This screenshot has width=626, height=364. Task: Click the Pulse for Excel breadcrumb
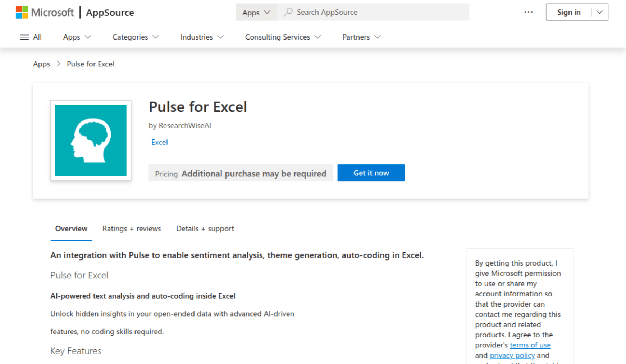click(x=91, y=64)
